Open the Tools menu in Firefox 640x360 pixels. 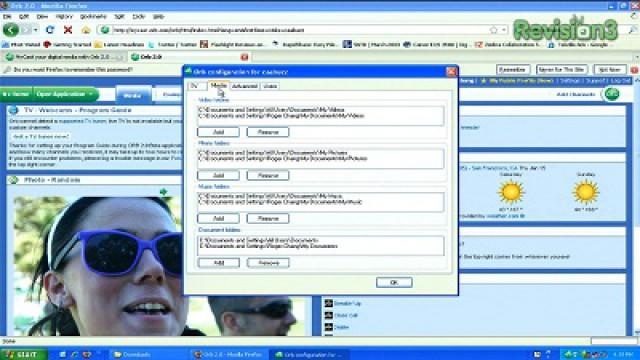[x=139, y=16]
